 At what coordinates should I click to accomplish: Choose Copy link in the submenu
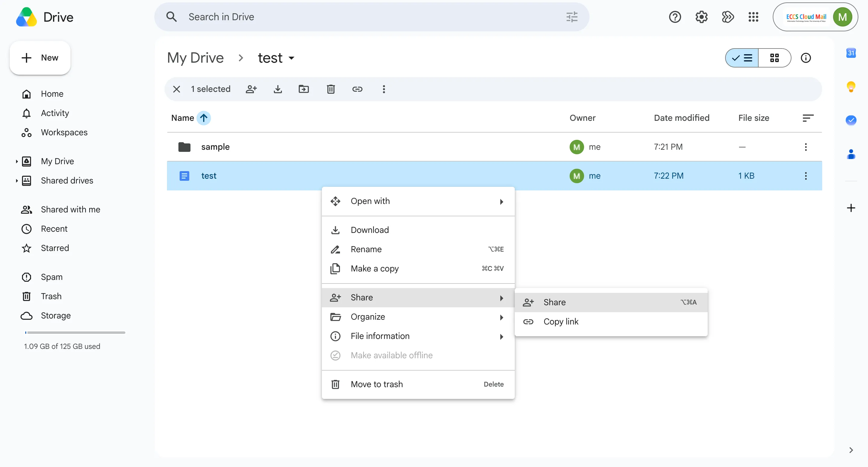pos(611,322)
